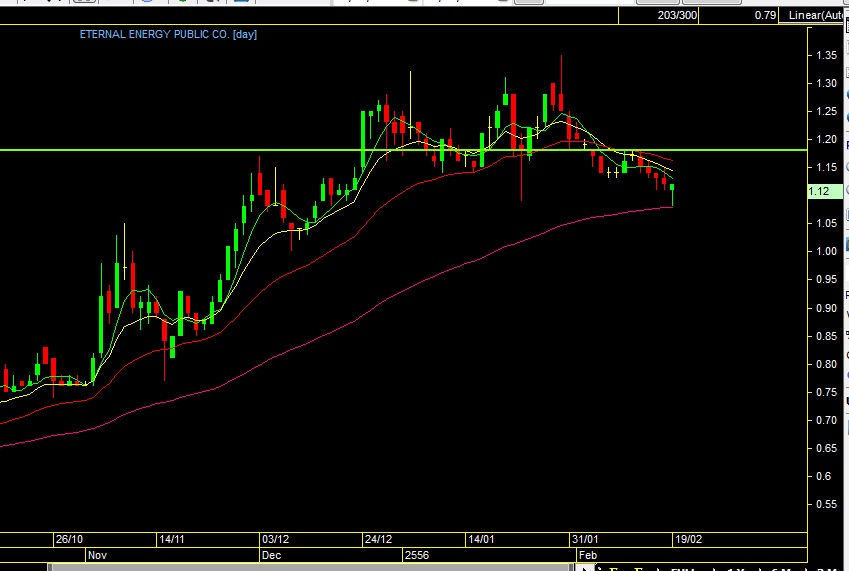849x571 pixels.
Task: Click the 1.25 price scale label
Action: [826, 111]
